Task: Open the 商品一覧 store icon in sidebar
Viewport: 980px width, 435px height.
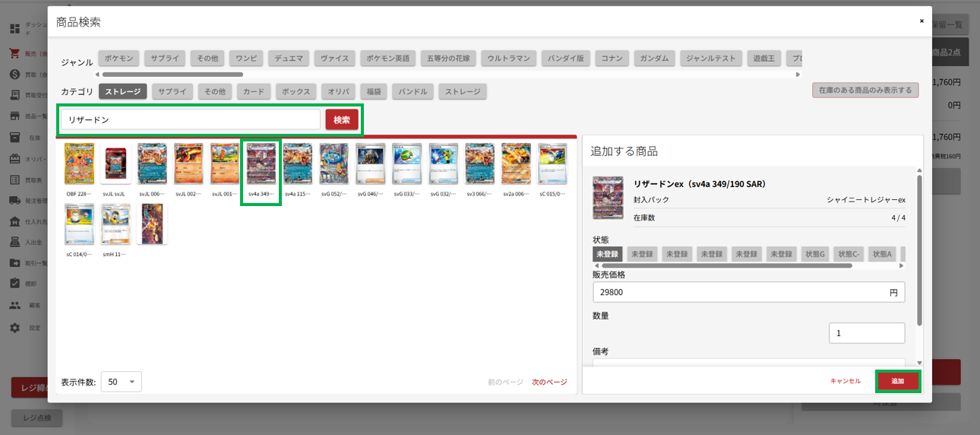Action: pyautogui.click(x=14, y=116)
